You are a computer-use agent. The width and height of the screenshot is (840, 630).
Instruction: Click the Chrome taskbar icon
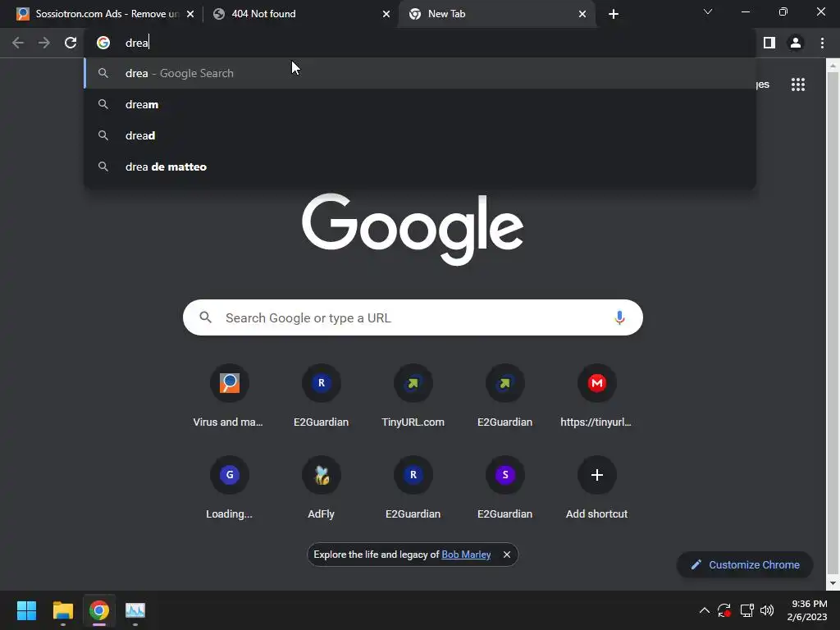click(x=99, y=610)
